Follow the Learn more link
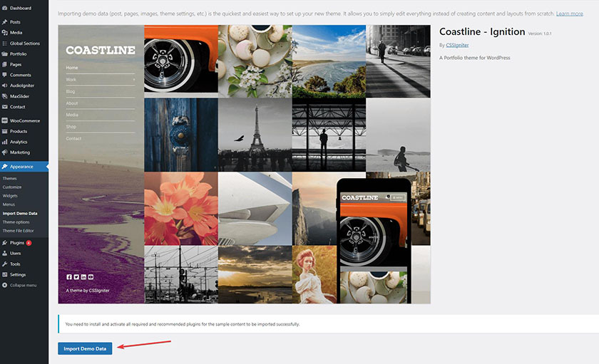The width and height of the screenshot is (599, 364). (x=569, y=14)
